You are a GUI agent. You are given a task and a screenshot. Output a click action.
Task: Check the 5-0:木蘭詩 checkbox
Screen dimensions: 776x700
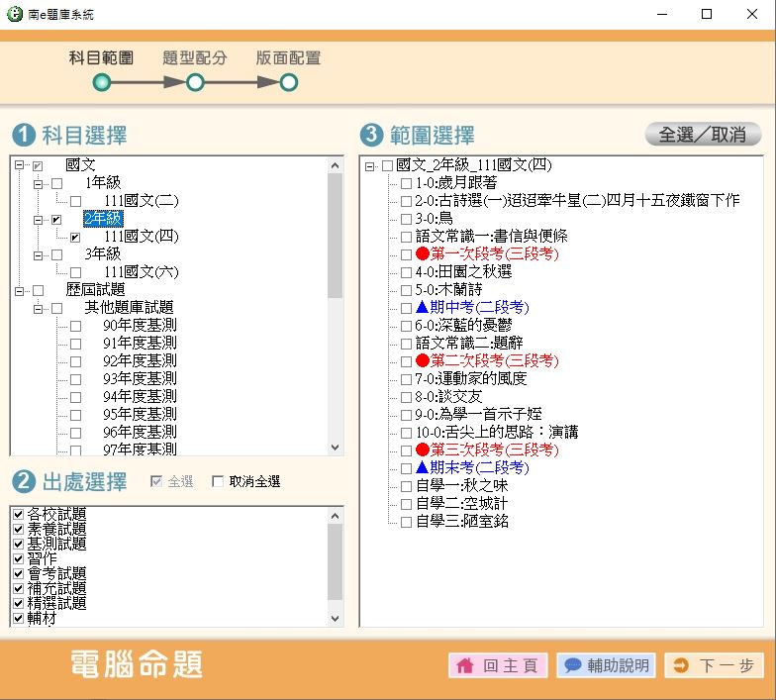pos(406,291)
